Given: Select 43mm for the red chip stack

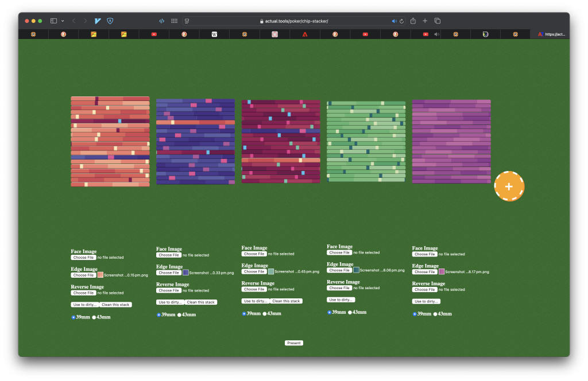Looking at the screenshot, I should (x=94, y=317).
